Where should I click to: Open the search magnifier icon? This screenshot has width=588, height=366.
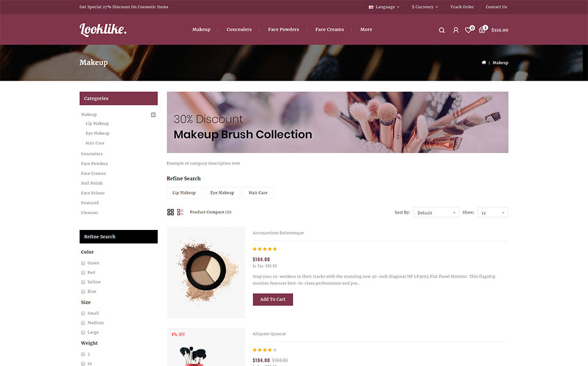click(442, 30)
